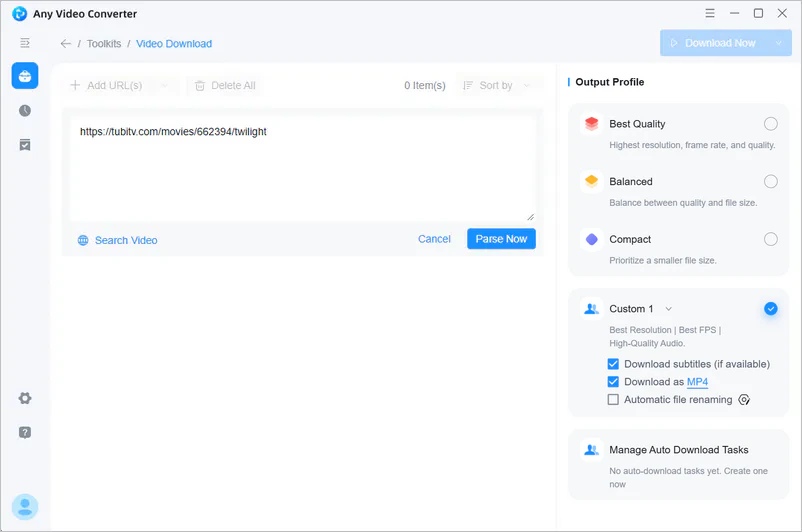The image size is (802, 532).
Task: Go back using the left arrow
Action: 65,43
